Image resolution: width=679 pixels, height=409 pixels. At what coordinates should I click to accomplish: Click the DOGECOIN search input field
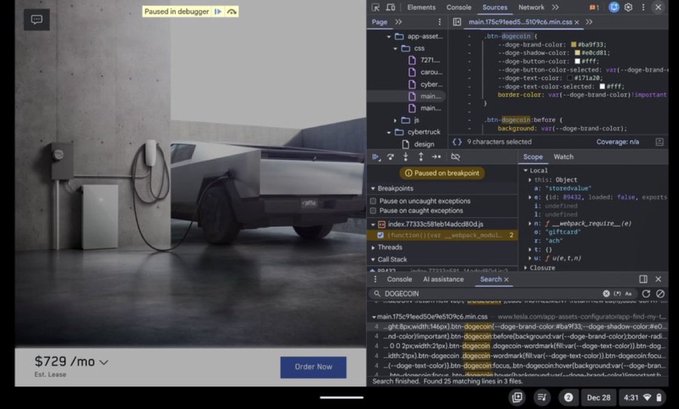(491, 293)
